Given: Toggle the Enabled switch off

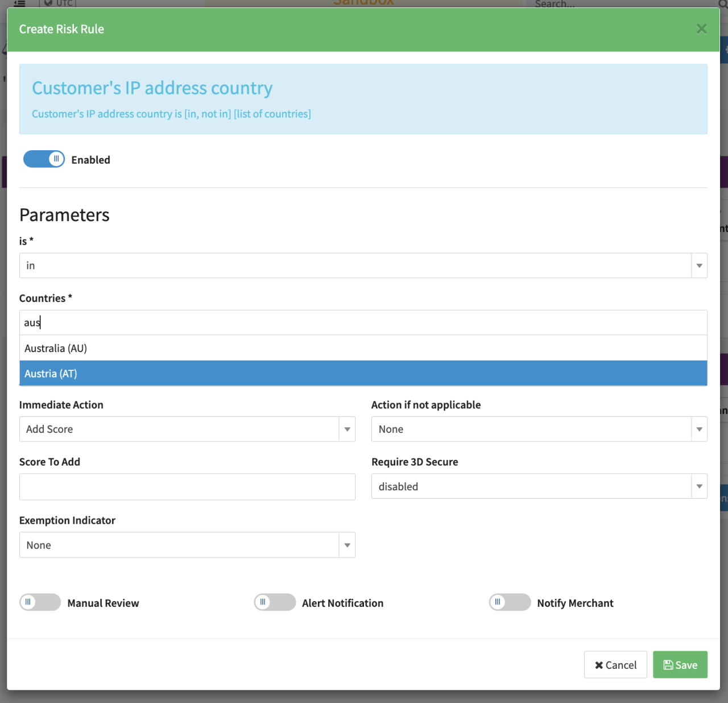Looking at the screenshot, I should click(x=44, y=159).
